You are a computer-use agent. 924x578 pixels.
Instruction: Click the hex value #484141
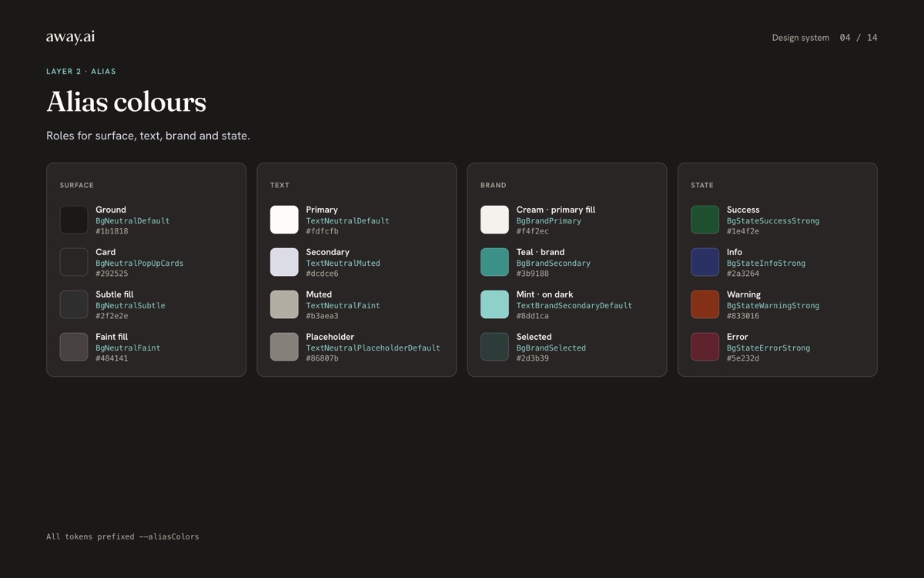tap(112, 358)
